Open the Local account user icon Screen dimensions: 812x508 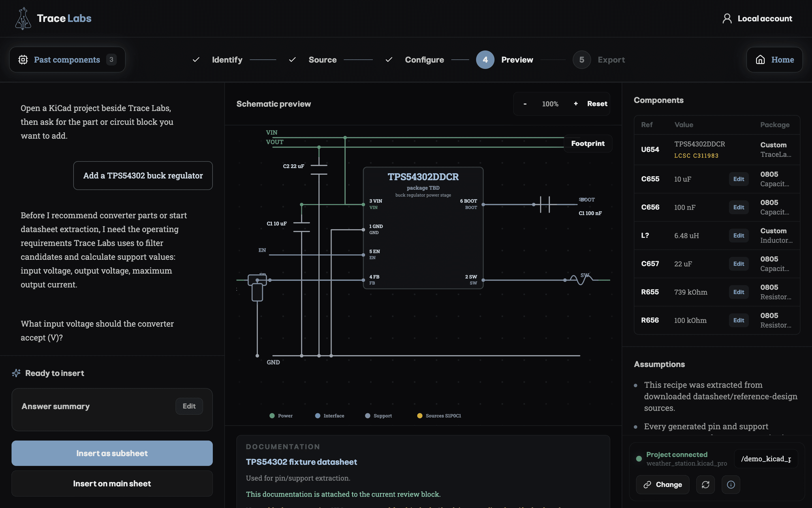pyautogui.click(x=727, y=18)
